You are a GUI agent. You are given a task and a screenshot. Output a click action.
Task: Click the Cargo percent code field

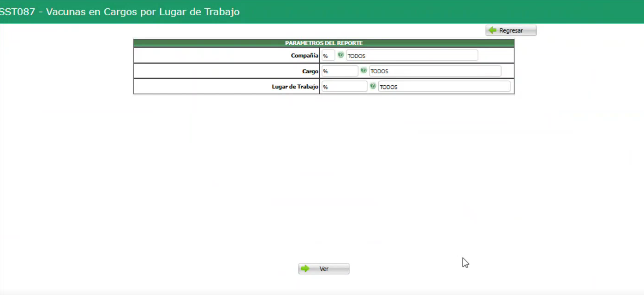point(340,71)
